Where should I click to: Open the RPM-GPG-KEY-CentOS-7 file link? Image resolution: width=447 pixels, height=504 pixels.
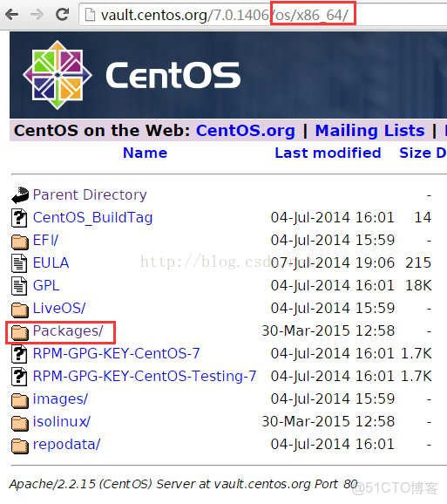pos(116,353)
